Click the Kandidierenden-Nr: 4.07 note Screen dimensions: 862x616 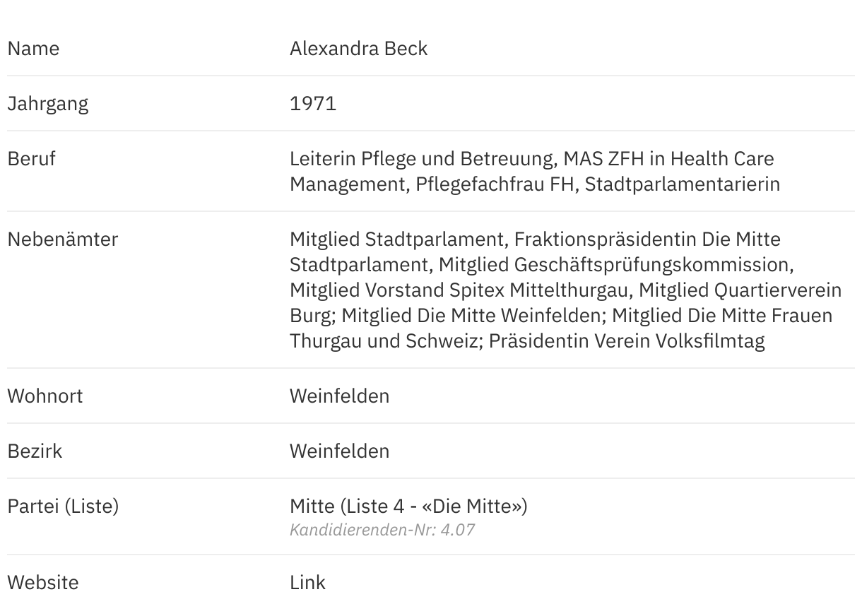point(382,530)
